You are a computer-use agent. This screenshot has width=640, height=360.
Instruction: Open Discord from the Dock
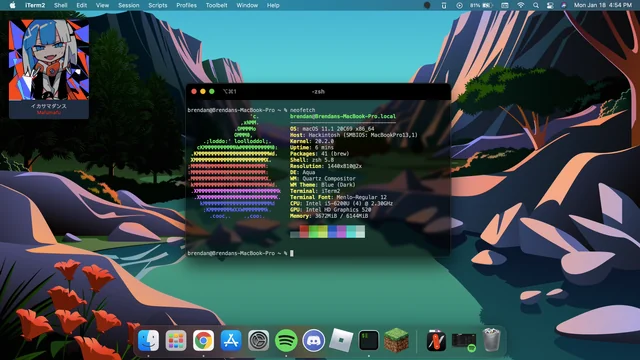[313, 340]
